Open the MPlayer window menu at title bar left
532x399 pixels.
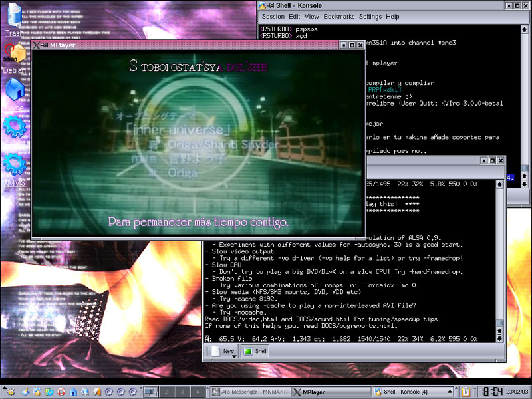[37, 45]
